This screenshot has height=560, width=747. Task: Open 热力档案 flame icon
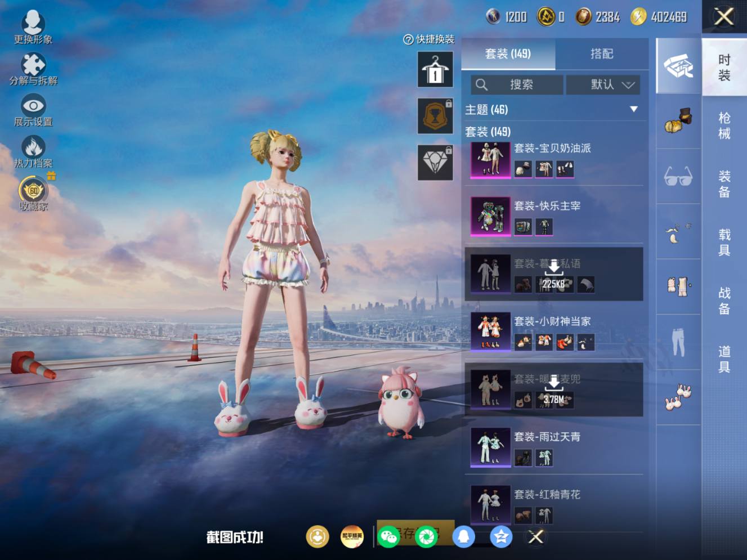click(x=33, y=151)
